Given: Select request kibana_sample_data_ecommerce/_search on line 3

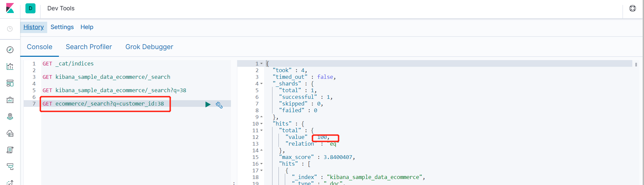Looking at the screenshot, I should click(x=106, y=77).
